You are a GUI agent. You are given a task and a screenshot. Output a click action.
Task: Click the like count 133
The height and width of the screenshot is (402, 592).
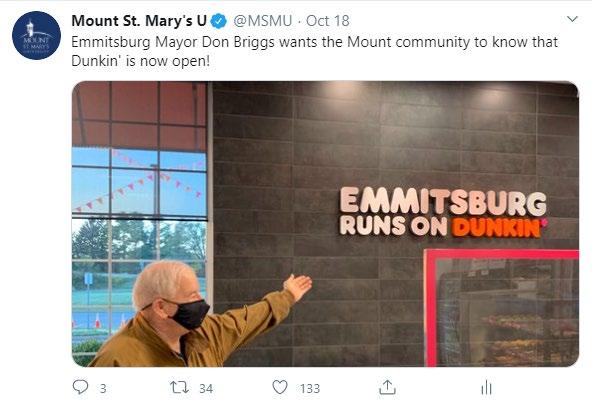(x=310, y=388)
